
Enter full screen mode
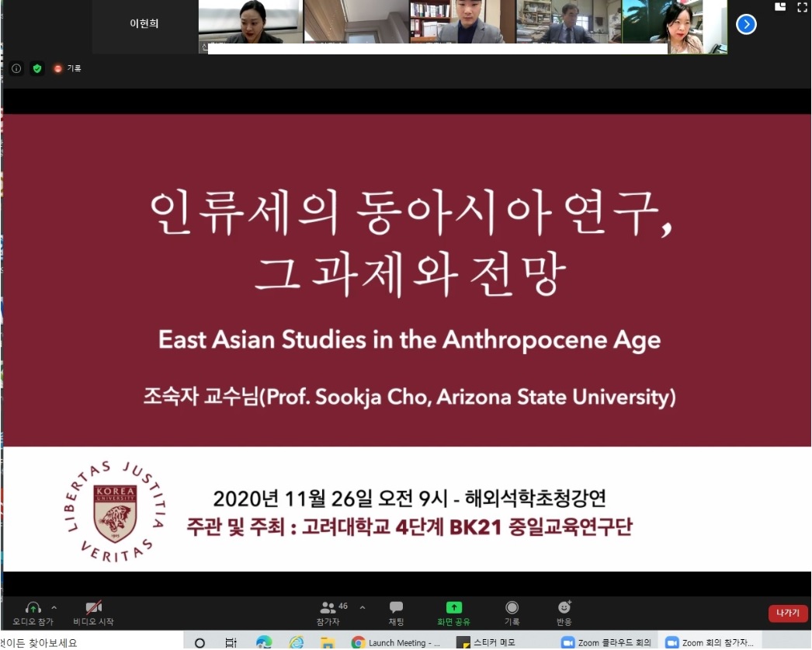(x=803, y=7)
